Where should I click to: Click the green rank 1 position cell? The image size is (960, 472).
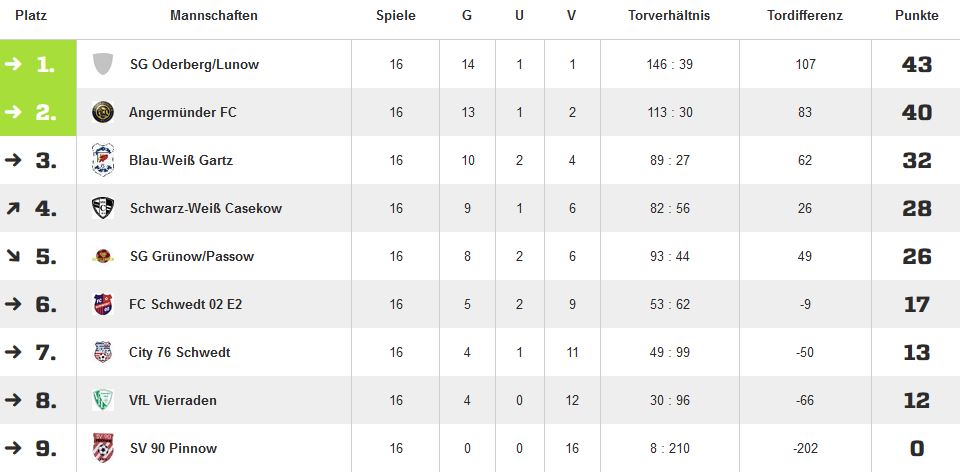[x=38, y=64]
